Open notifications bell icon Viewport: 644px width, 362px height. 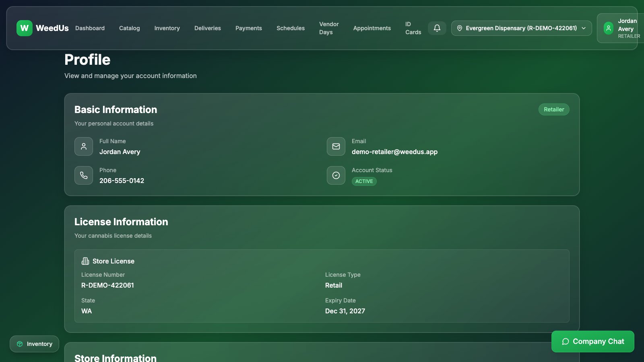(437, 28)
